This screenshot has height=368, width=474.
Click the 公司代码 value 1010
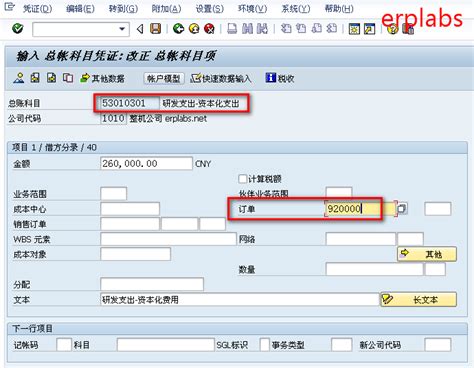coord(113,118)
